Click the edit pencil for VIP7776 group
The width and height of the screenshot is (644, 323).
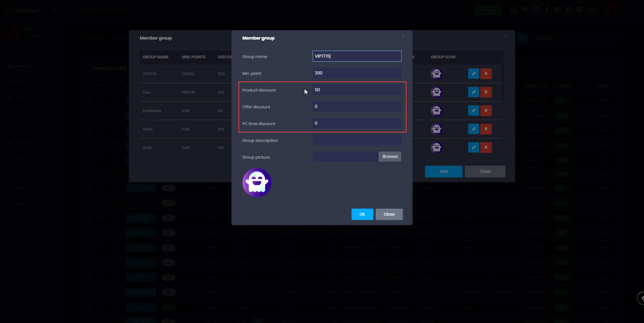coord(473,74)
